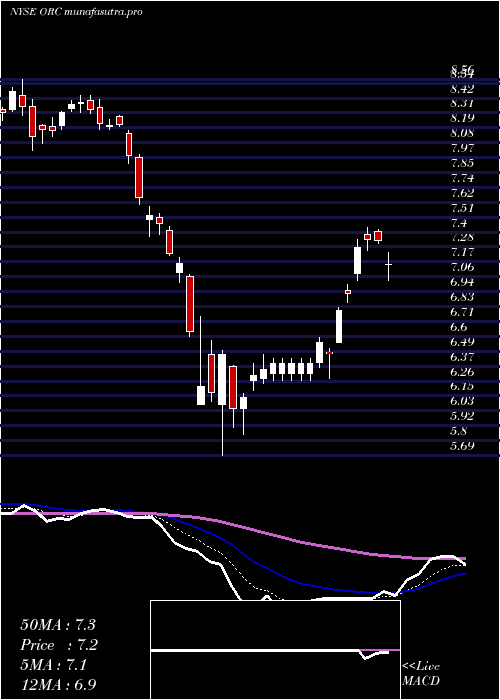Click the 5.8 price axis label
This screenshot has width=500, height=700.
pos(459,431)
